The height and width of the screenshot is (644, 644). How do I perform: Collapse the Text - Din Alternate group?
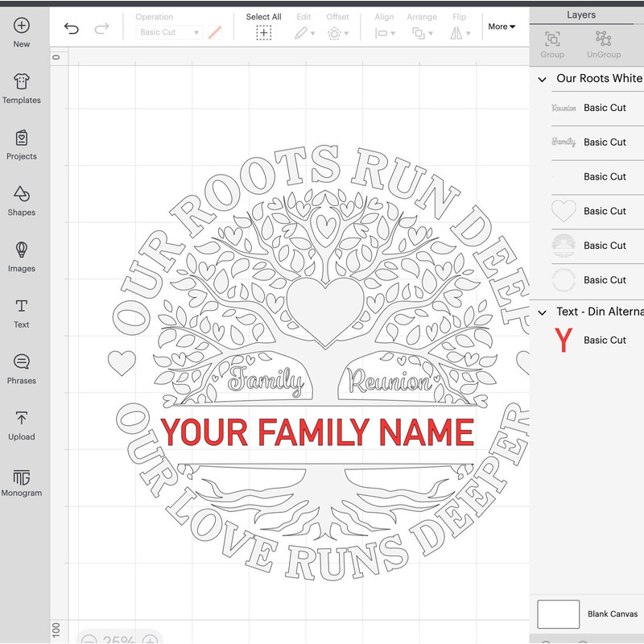coord(542,312)
